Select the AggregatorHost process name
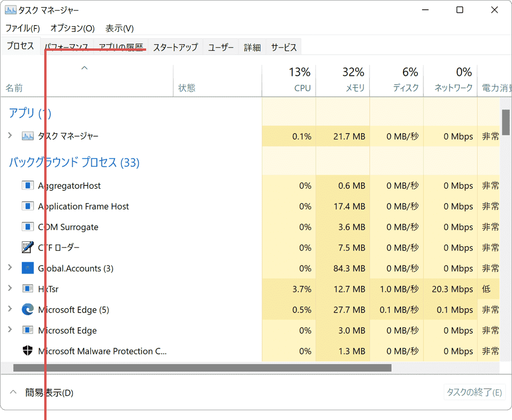The image size is (512, 420). pos(69,186)
